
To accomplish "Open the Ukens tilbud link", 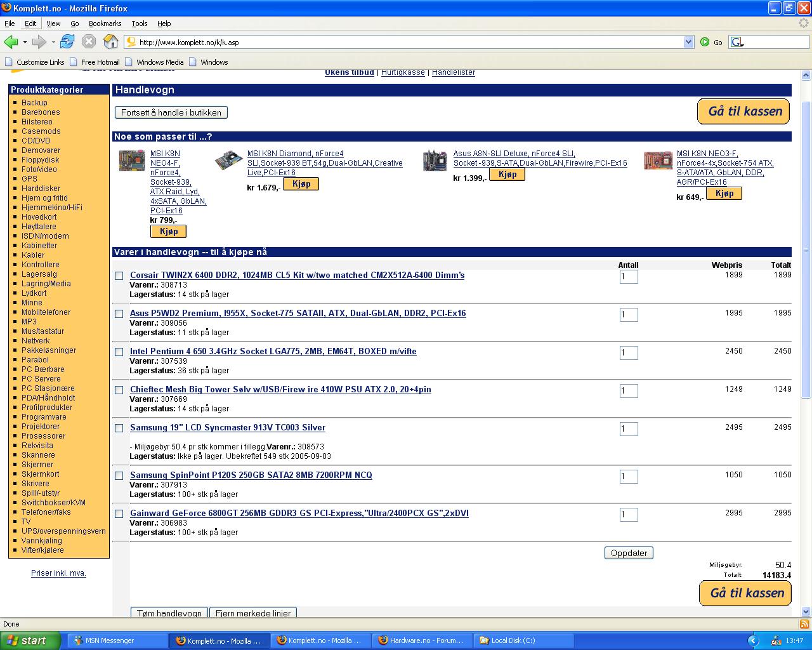I will click(350, 72).
